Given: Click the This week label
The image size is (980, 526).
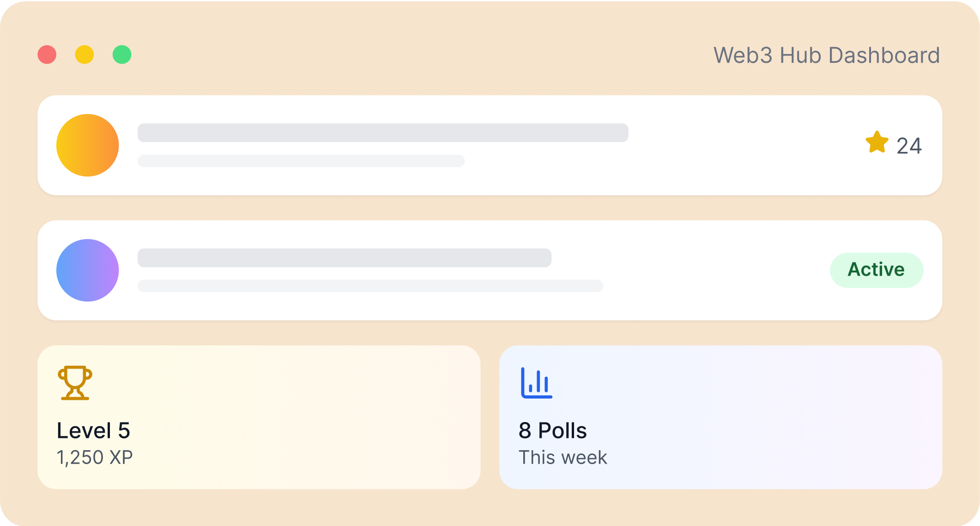Looking at the screenshot, I should click(x=563, y=458).
